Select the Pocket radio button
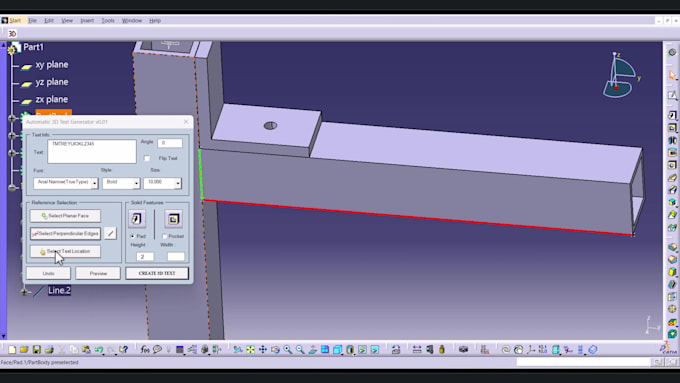The image size is (680, 383). [x=165, y=236]
